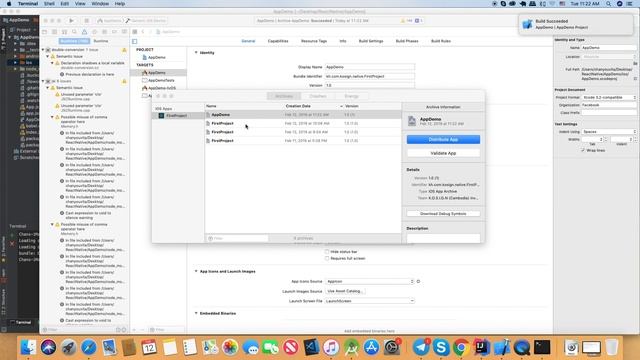
Task: Switch to Energy tab in Organizer
Action: (x=351, y=96)
